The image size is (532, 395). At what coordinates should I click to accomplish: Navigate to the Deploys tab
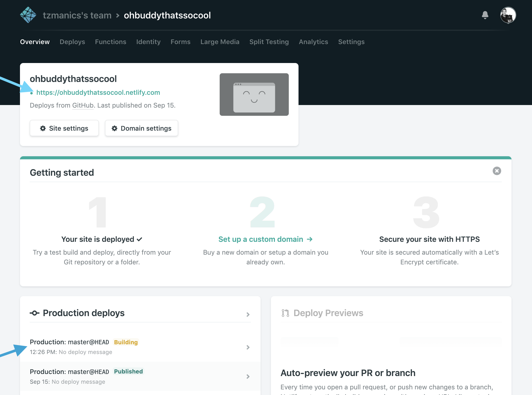pos(72,41)
